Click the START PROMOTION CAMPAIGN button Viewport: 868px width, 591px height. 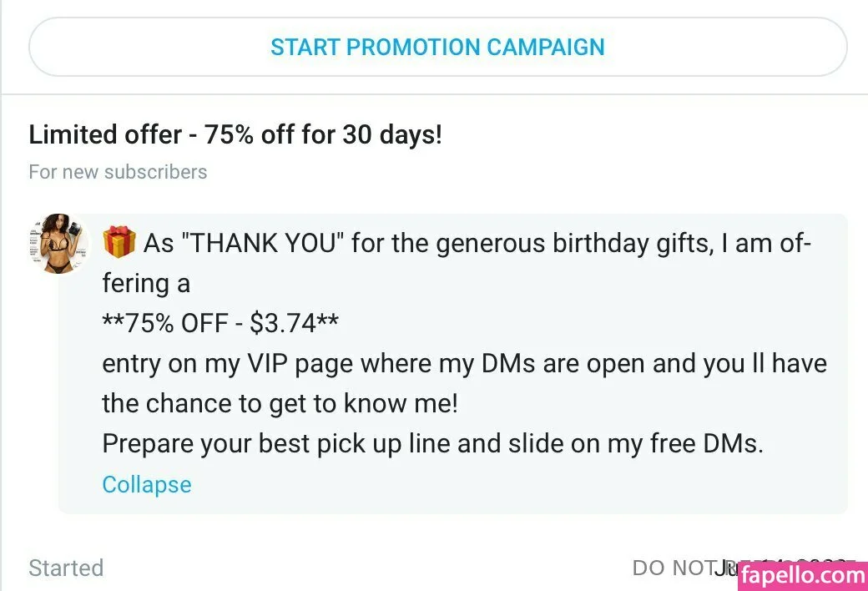click(x=437, y=47)
